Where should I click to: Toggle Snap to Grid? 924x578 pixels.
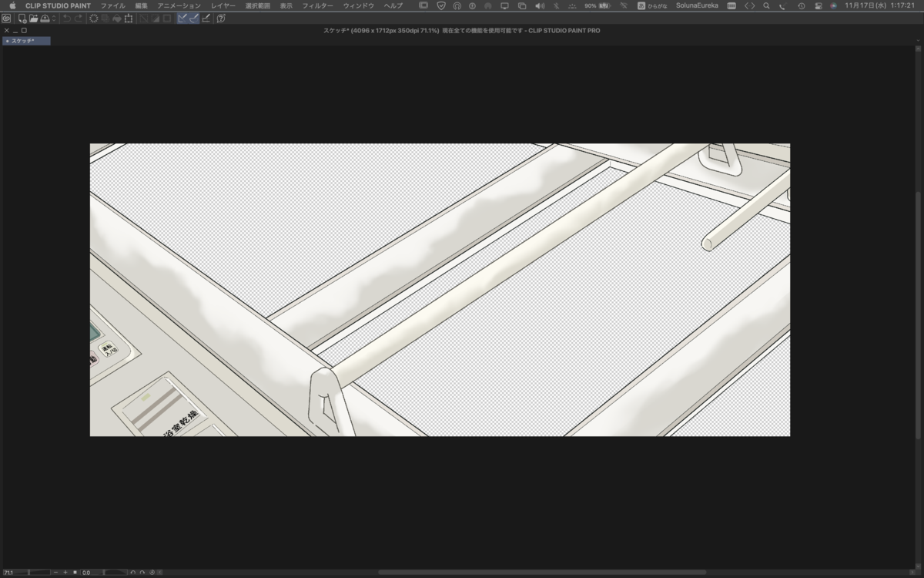point(206,18)
